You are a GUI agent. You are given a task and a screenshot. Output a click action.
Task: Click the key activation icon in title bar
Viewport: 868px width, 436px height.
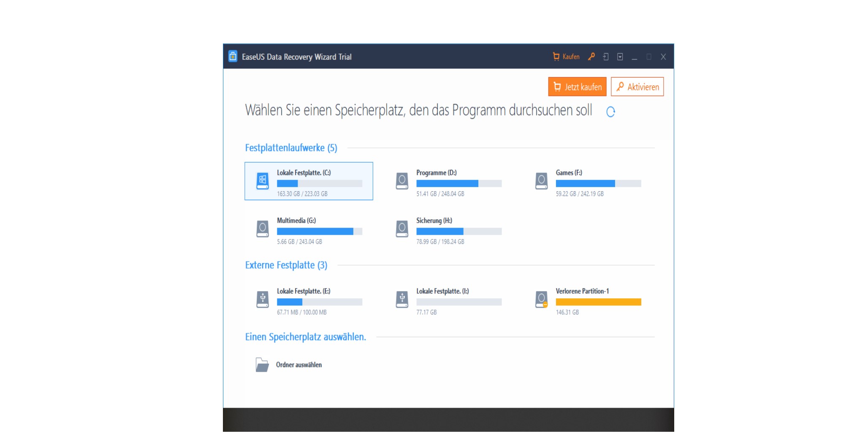pyautogui.click(x=591, y=56)
